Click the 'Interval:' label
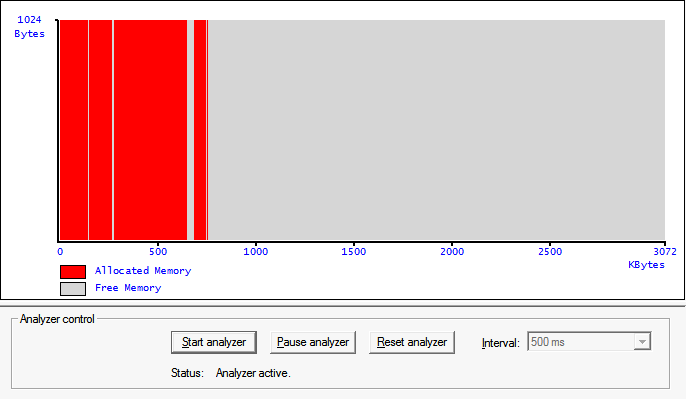The width and height of the screenshot is (686, 399). click(500, 343)
